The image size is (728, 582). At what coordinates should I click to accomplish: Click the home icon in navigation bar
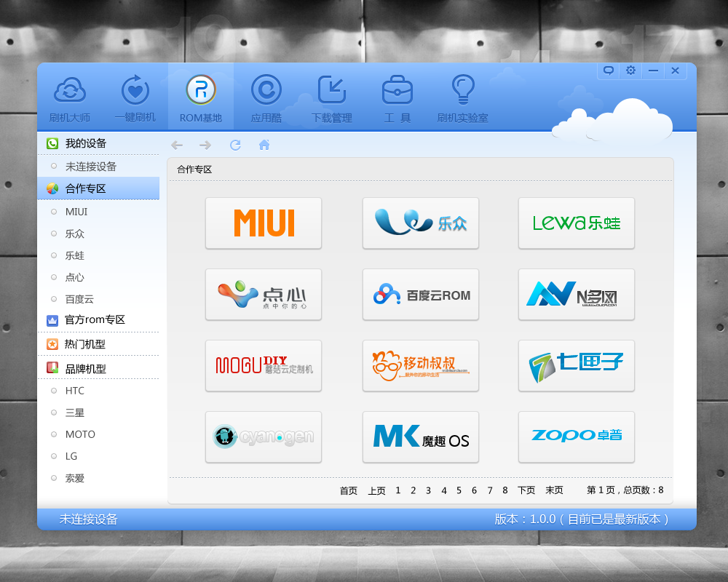[x=264, y=145]
